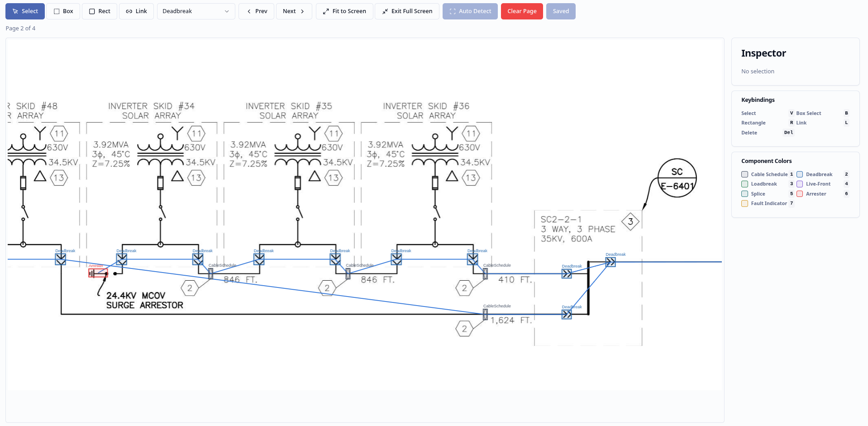Click the INVERTER SKID #35 title
This screenshot has height=426, width=868.
289,110
